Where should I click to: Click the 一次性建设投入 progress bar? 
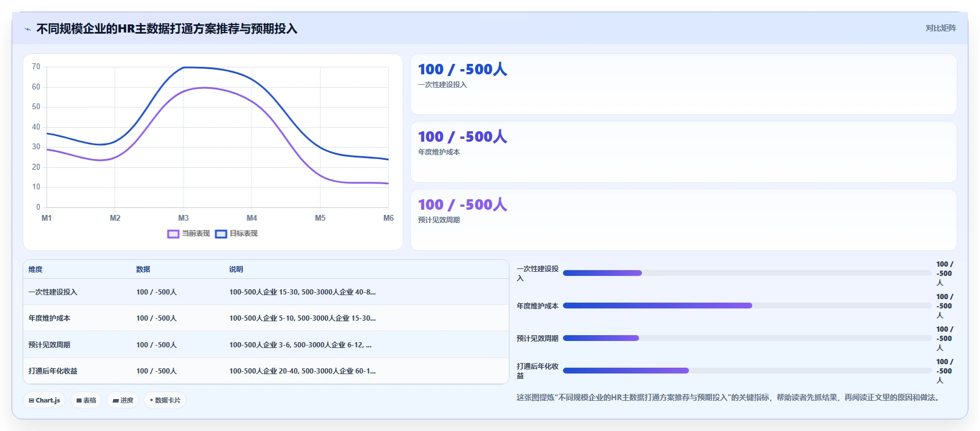(x=747, y=273)
